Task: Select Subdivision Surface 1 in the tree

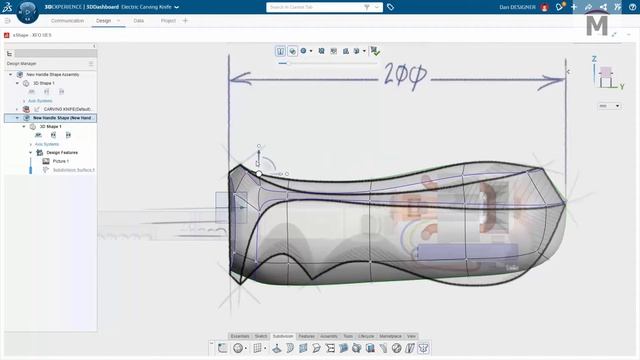Action: [73, 170]
